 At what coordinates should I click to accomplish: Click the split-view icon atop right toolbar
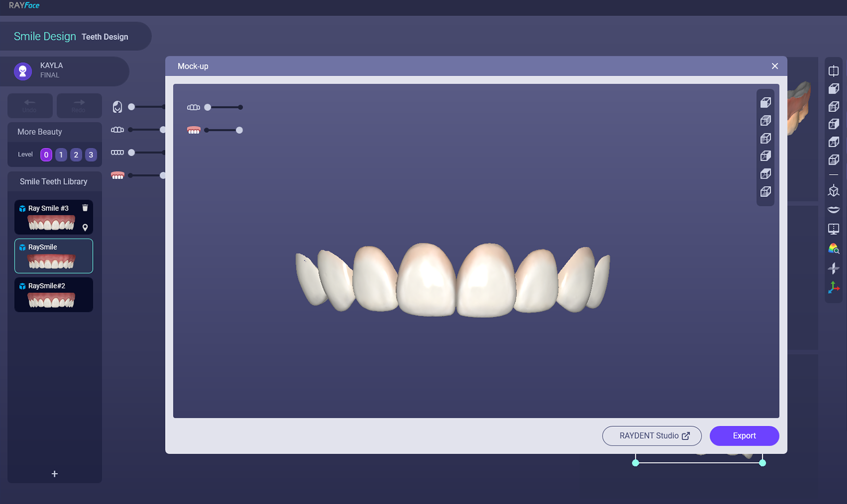point(834,71)
